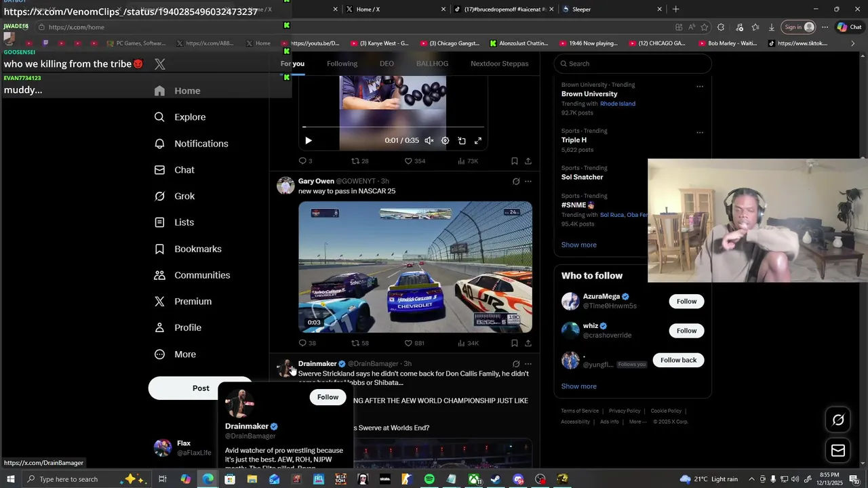The image size is (868, 488).
Task: Repost the post with 28 reposts
Action: point(359,161)
